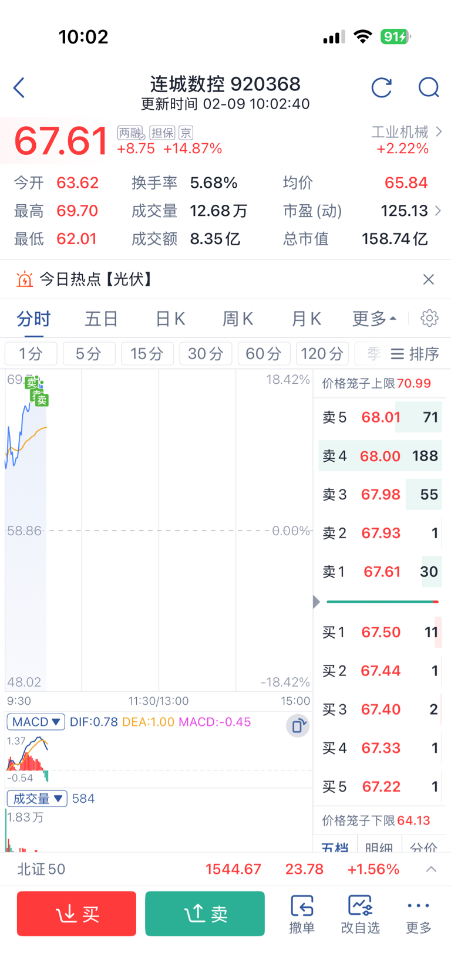The width and height of the screenshot is (451, 980).
Task: Expand the 更多 chart period menu
Action: click(375, 319)
